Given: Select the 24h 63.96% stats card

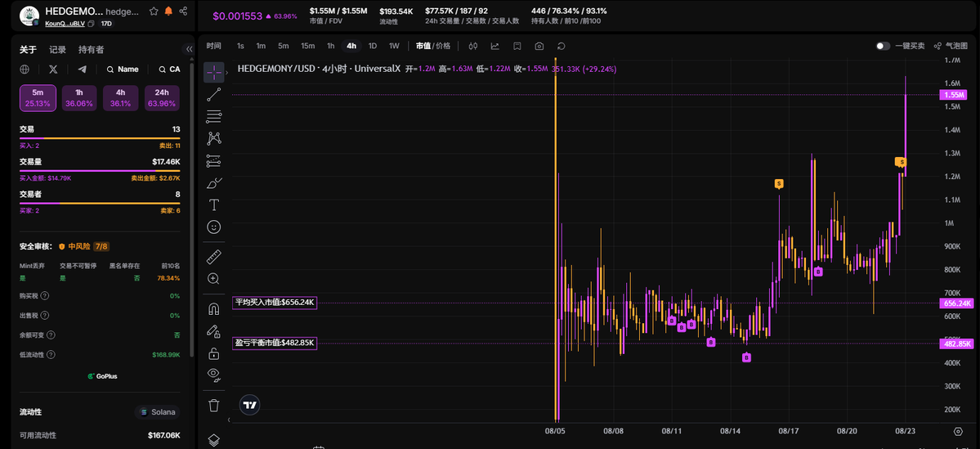Looking at the screenshot, I should point(162,98).
